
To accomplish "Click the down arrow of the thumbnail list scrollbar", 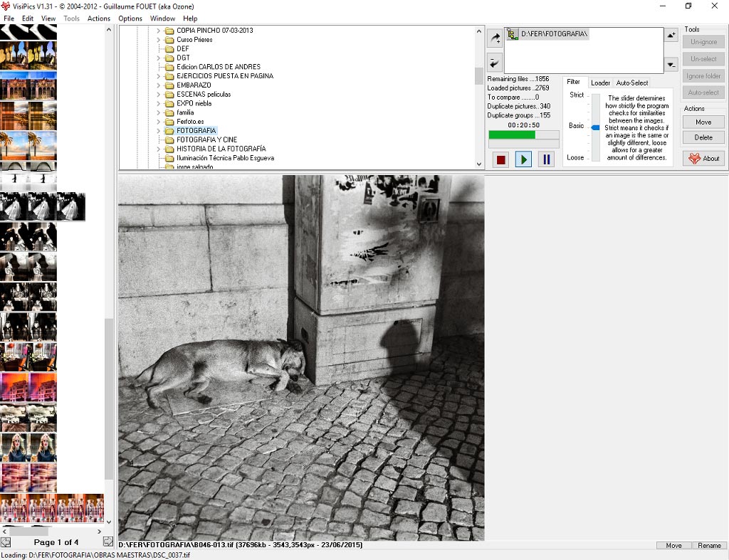I will 109,522.
